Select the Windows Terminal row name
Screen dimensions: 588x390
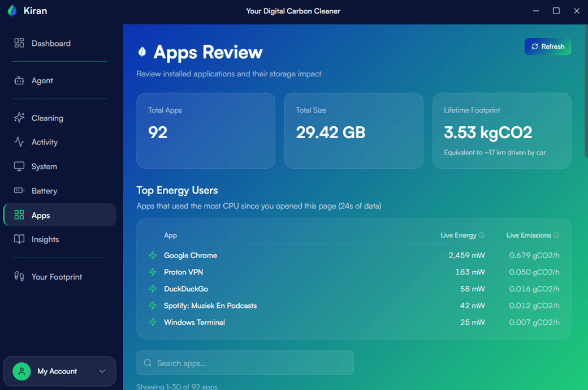point(194,322)
